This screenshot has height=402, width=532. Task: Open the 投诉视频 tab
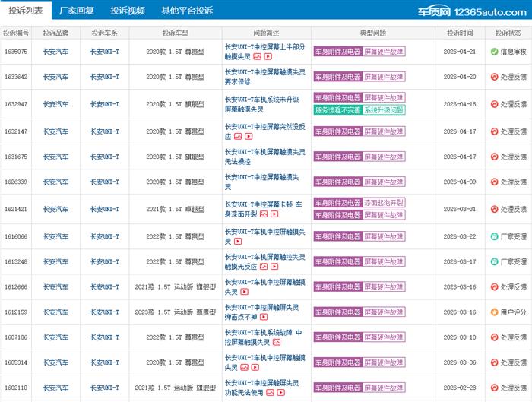pyautogui.click(x=127, y=11)
